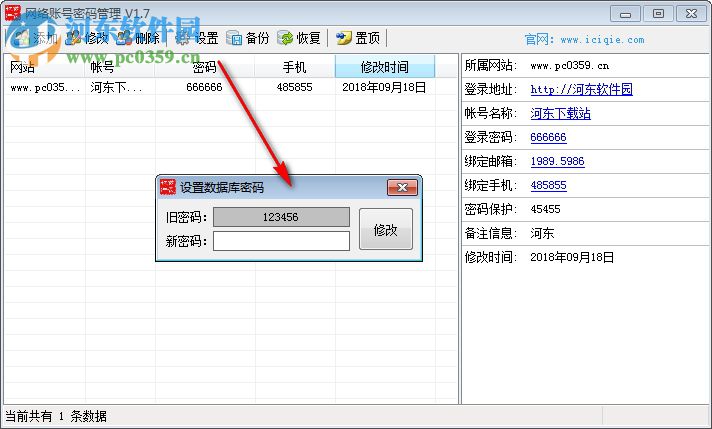Select 2018年09月18日 cell in list row

(x=384, y=87)
